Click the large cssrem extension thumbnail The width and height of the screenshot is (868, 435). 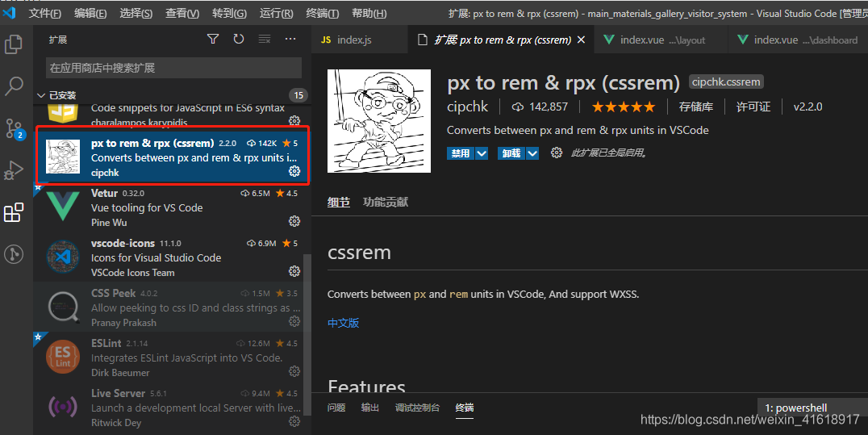pos(379,121)
